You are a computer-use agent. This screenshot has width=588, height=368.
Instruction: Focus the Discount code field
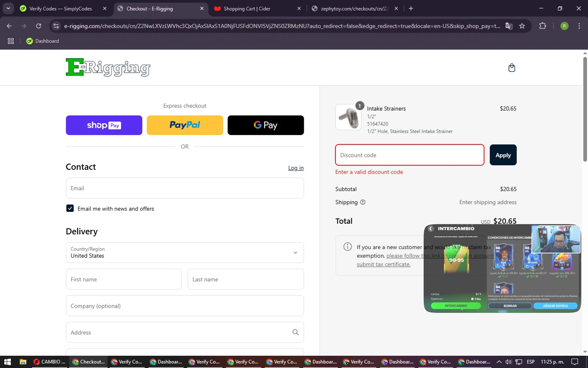(410, 155)
